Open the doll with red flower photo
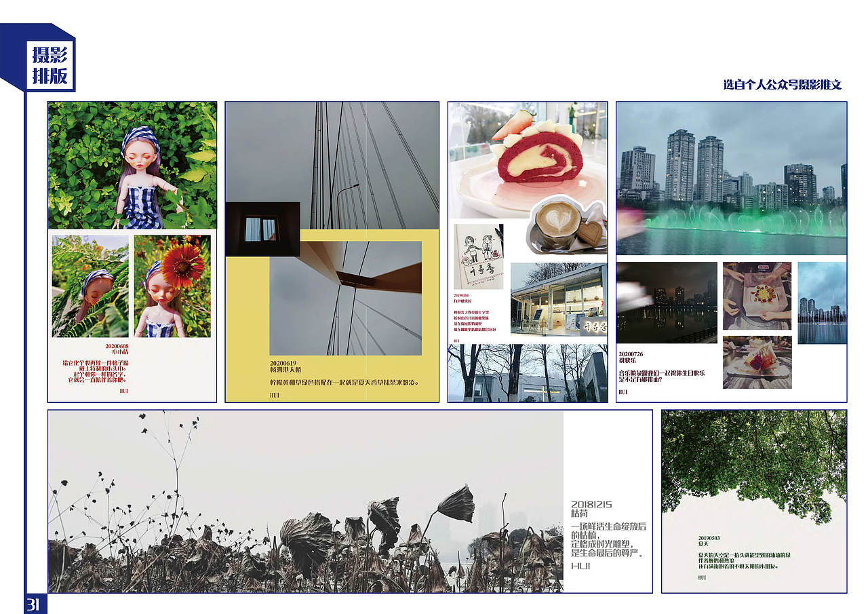The height and width of the screenshot is (614, 868). (172, 286)
